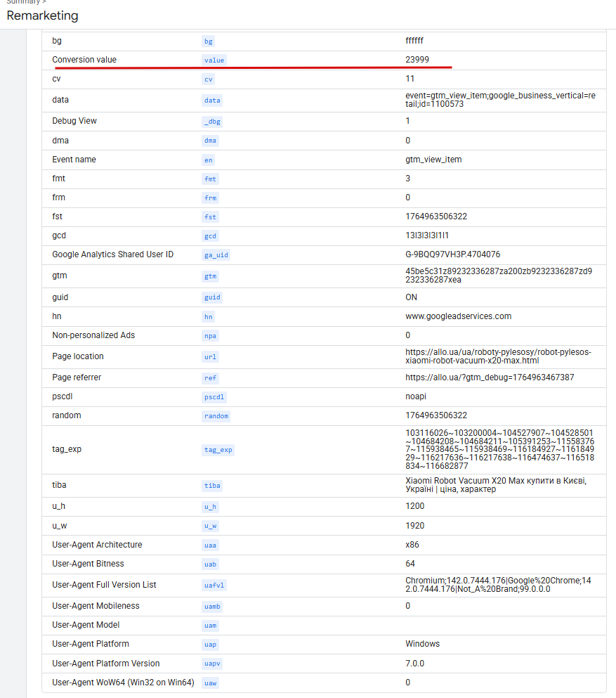Select the 'fst' parameter code tag

tap(210, 217)
